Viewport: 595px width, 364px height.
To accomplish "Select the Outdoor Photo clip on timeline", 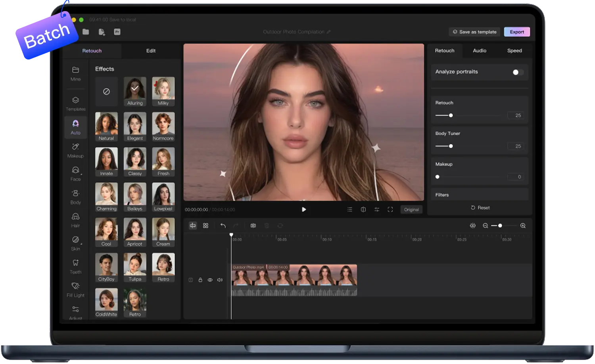I will pos(294,280).
